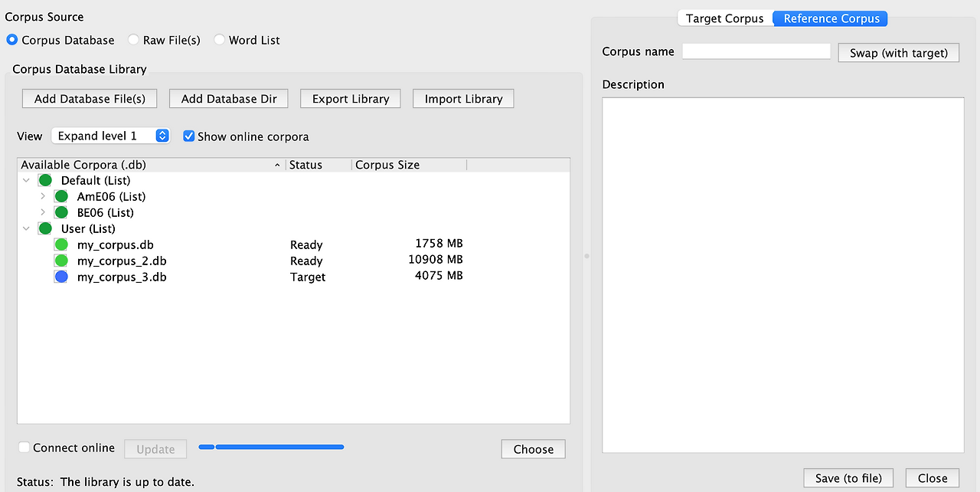This screenshot has height=492, width=980.
Task: Click the Close button
Action: pos(933,477)
